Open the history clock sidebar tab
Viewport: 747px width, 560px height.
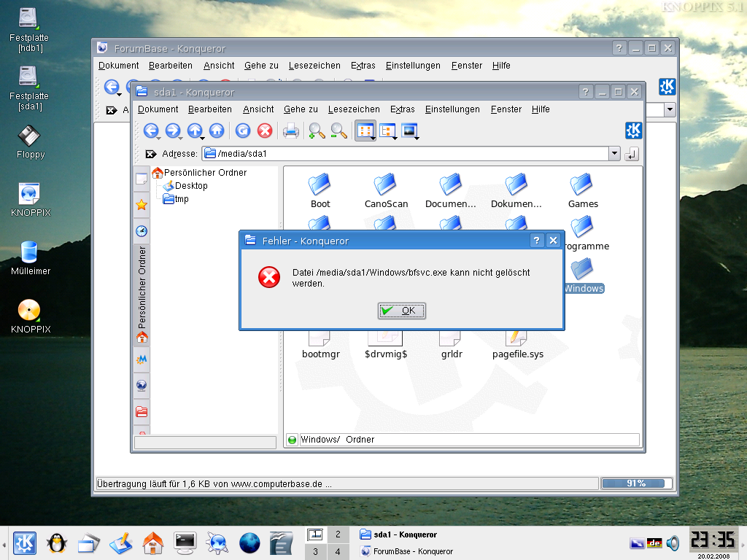coord(142,231)
